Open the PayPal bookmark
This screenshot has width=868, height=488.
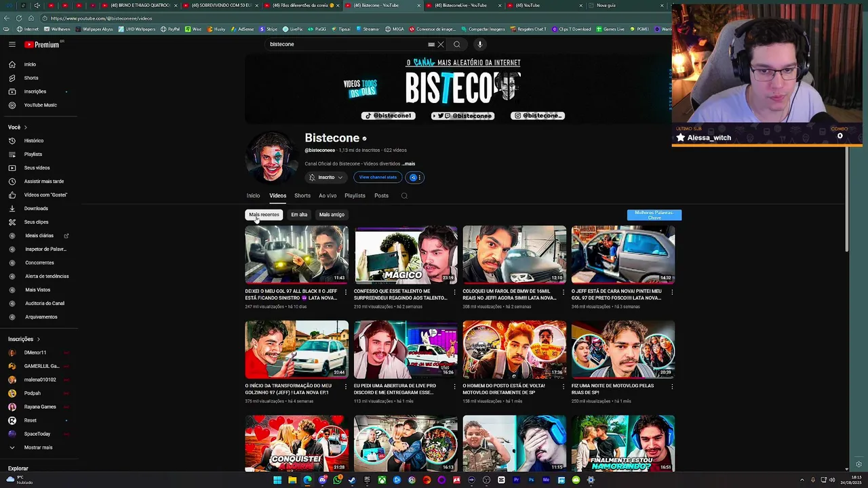171,29
